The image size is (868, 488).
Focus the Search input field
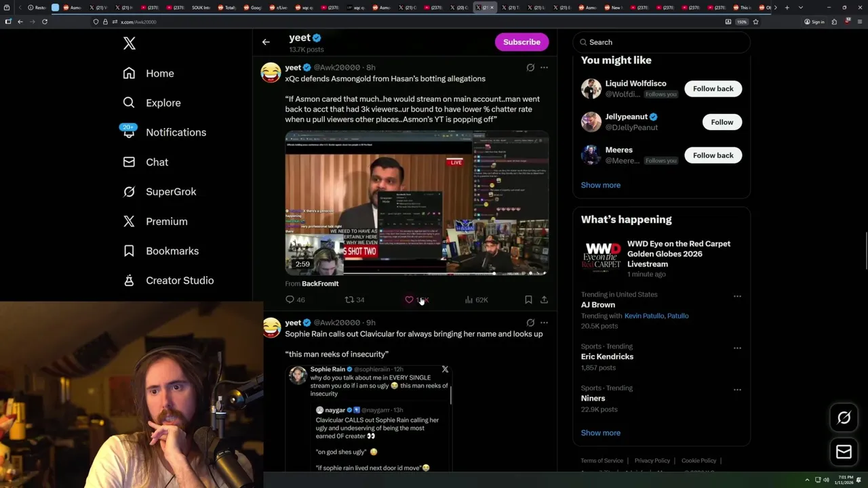pyautogui.click(x=661, y=42)
